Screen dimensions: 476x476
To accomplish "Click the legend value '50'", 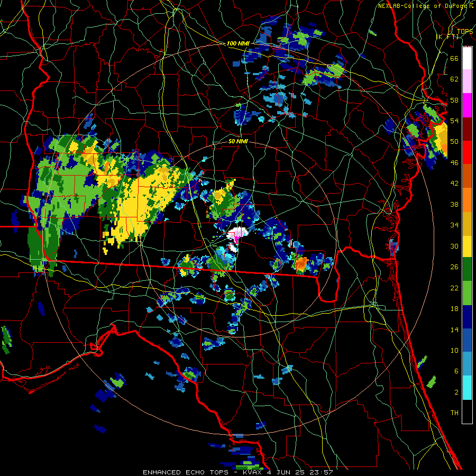I will pyautogui.click(x=454, y=142).
